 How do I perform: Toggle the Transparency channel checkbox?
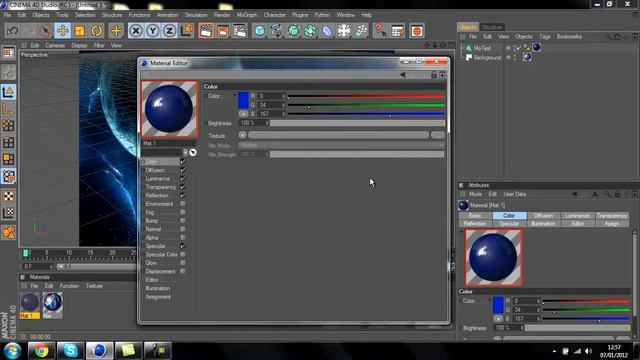click(x=183, y=187)
